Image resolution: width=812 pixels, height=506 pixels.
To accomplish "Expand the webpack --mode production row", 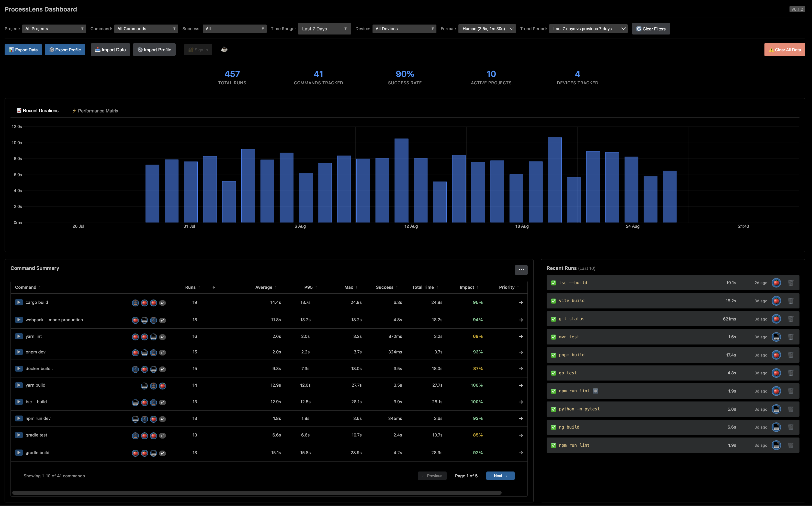I will click(19, 320).
